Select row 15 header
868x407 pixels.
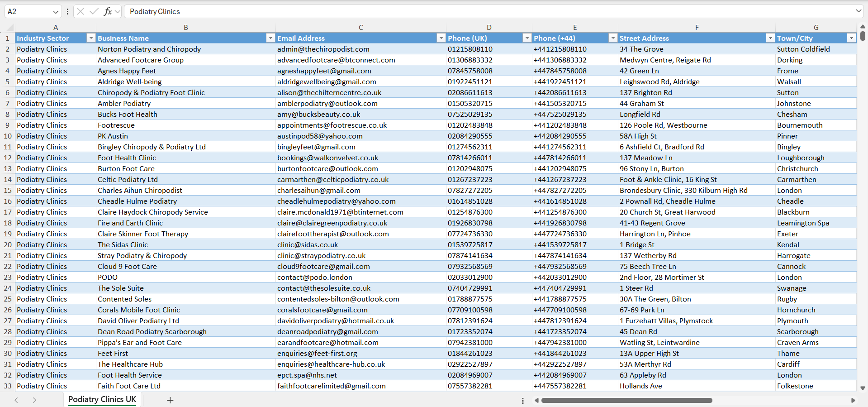[8, 190]
